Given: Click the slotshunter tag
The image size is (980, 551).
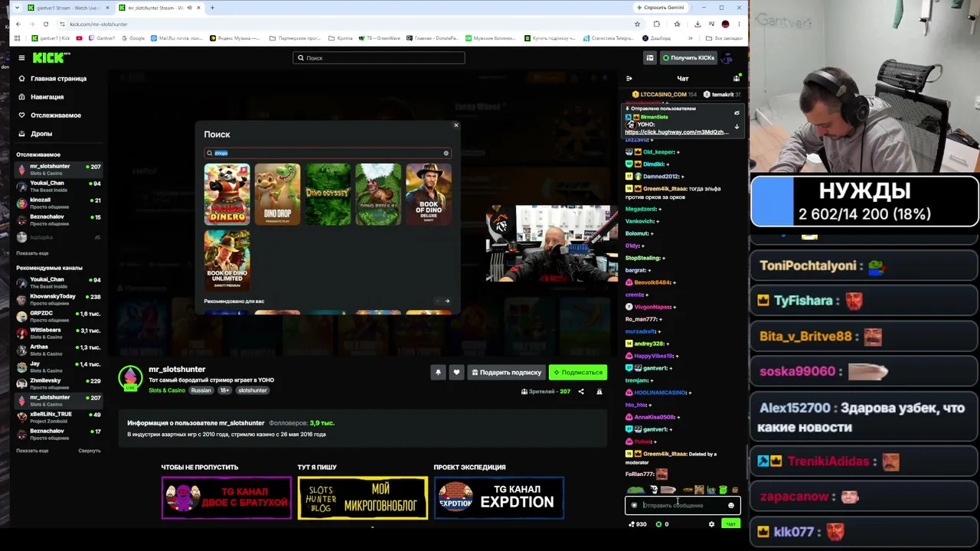Looking at the screenshot, I should (252, 390).
